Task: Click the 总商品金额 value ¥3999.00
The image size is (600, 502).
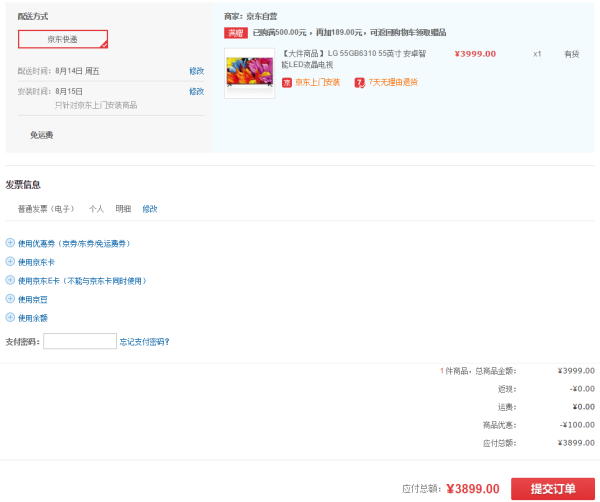Action: coord(576,371)
